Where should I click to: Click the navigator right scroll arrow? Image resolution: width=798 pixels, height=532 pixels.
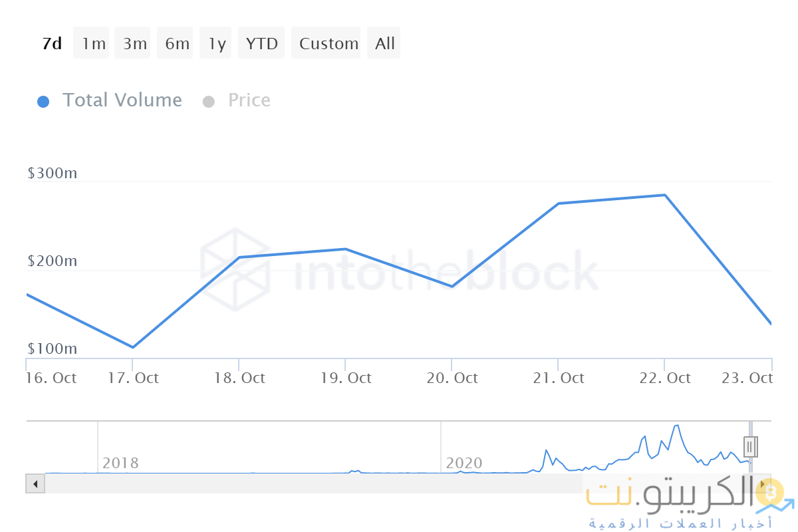(763, 483)
